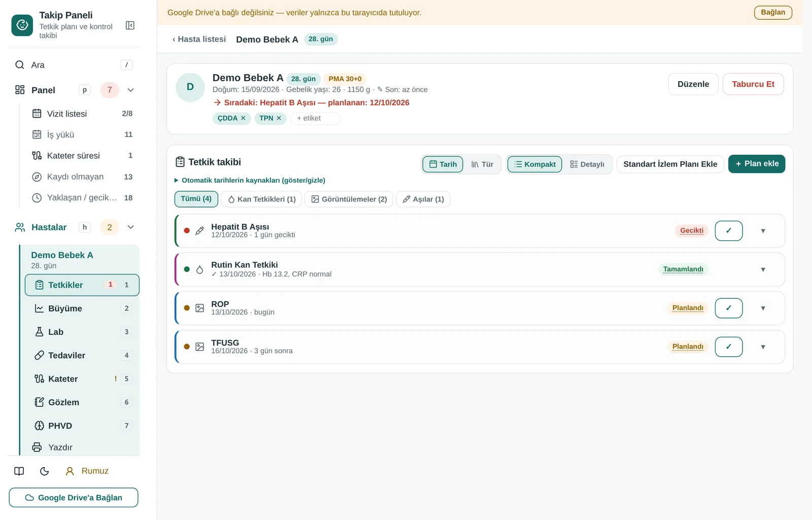Open Büyüme section for patient
Viewport: 812px width, 520px height.
tap(82, 308)
